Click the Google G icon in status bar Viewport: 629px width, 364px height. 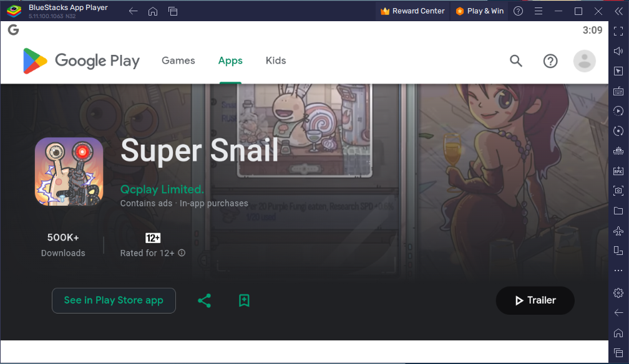[x=13, y=30]
